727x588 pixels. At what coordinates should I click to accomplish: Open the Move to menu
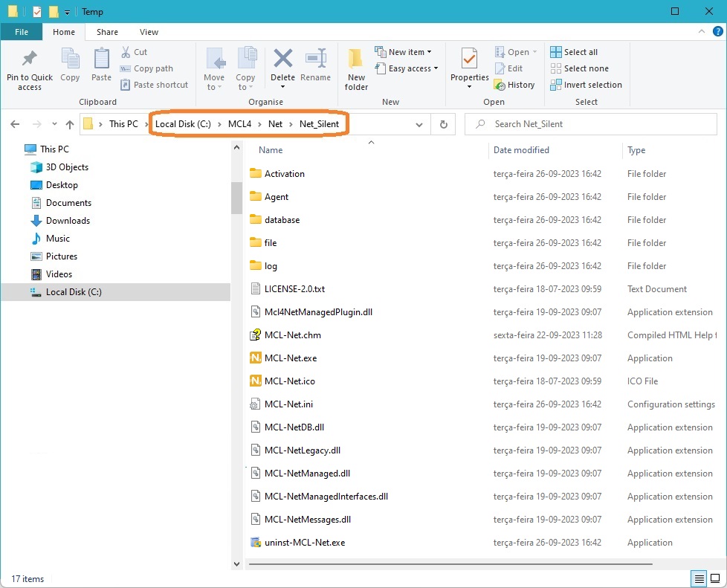214,68
